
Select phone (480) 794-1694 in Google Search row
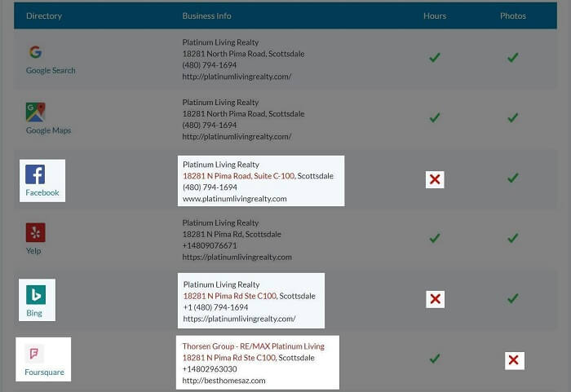point(210,64)
